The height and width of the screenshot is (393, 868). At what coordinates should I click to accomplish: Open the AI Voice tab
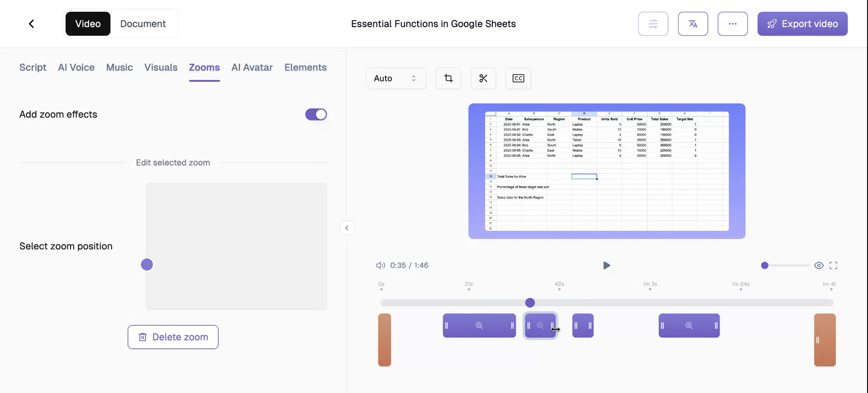[76, 67]
